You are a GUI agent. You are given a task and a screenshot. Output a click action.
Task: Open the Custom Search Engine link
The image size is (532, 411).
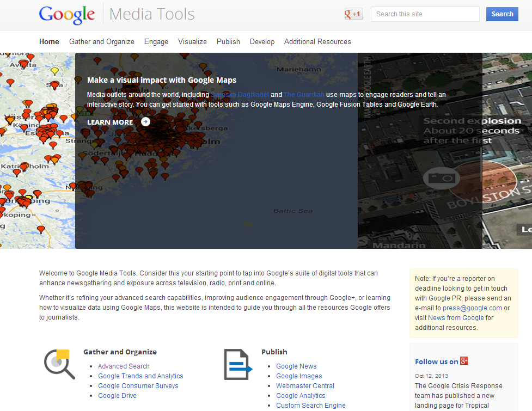[311, 406]
